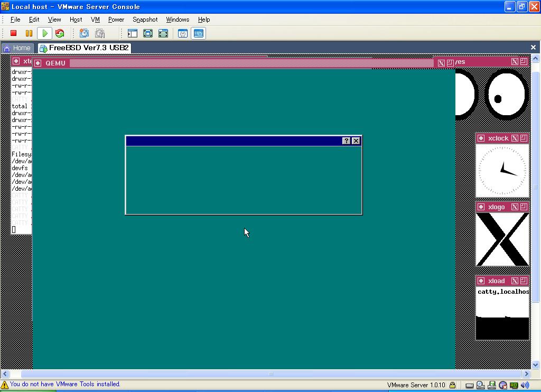Click the 'catty.localhos' label in xload
Screen dimensions: 541x392
503,292
